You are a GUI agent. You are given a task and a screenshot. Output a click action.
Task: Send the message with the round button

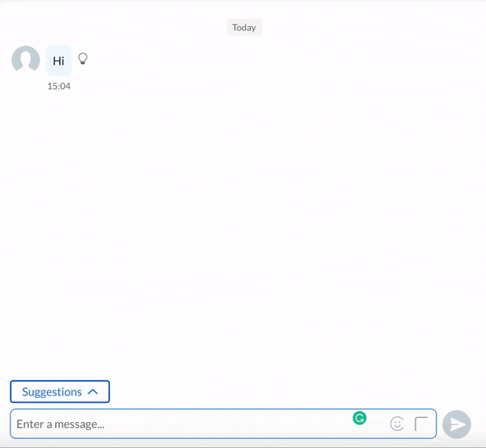click(x=457, y=425)
